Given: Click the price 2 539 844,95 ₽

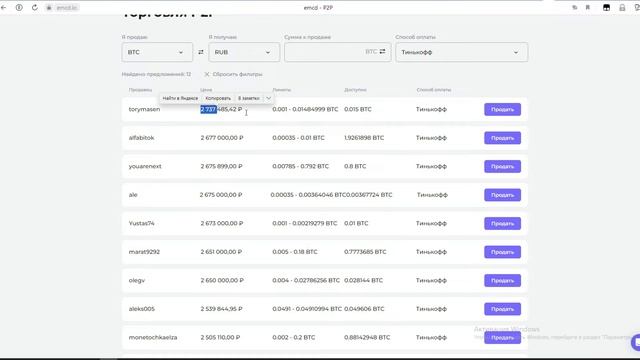Looking at the screenshot, I should click(221, 309).
